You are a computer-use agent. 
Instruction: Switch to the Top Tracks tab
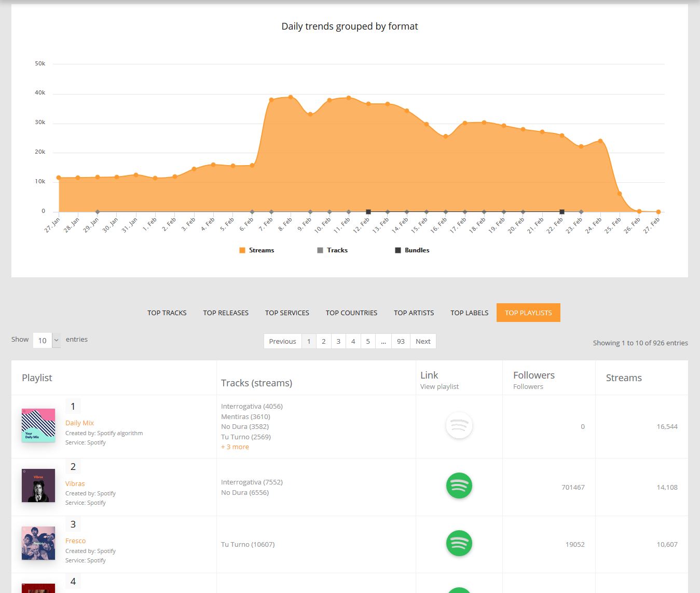pos(167,313)
